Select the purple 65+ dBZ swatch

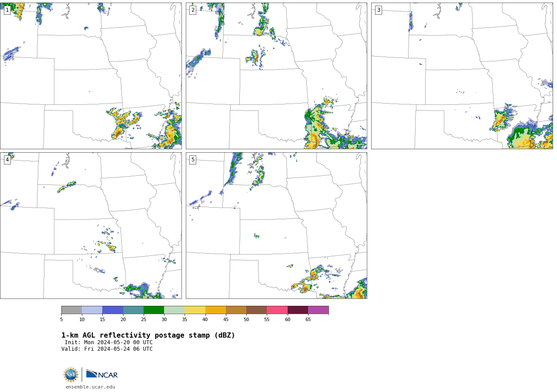319,310
